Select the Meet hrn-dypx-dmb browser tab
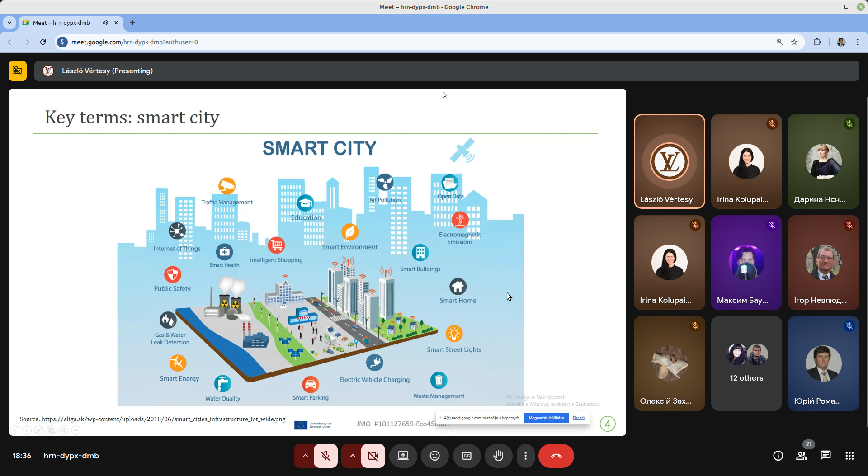 [x=61, y=23]
